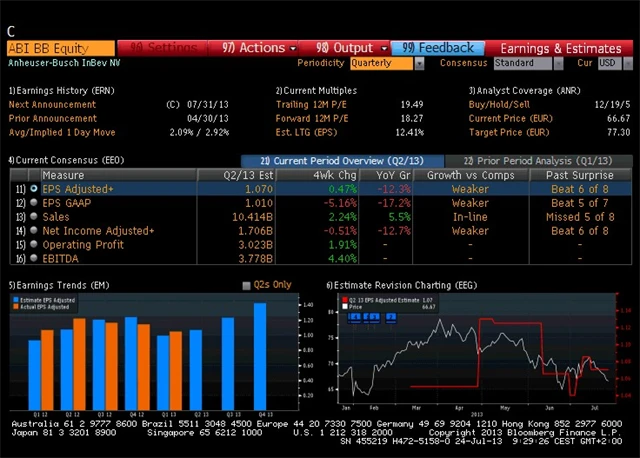Screen dimensions: 640x458
Task: Select the EPS GAAP radio button
Action: click(35, 202)
